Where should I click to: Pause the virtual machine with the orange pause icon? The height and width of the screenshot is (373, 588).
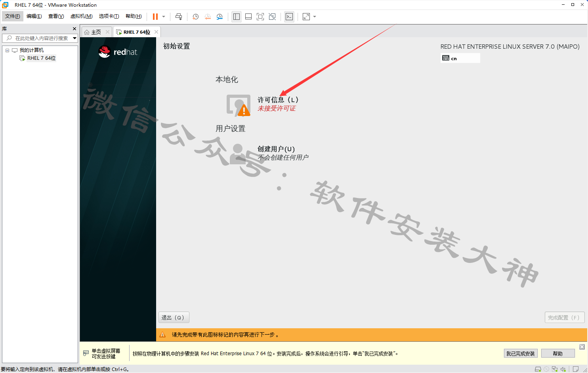(x=155, y=17)
